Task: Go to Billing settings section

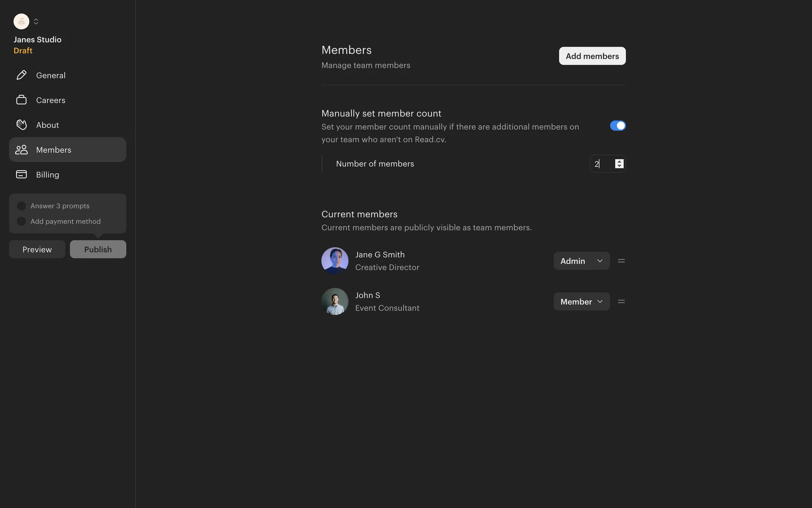Action: (x=47, y=174)
